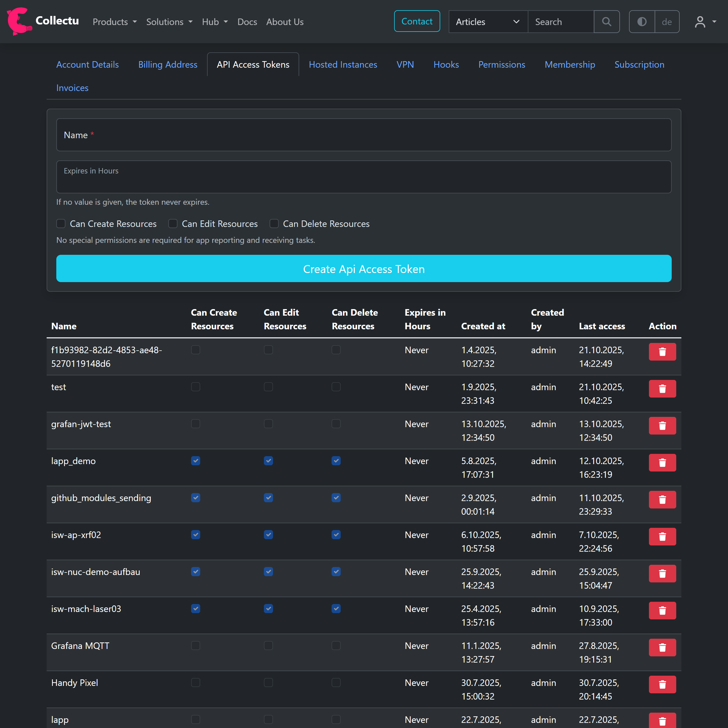
Task: Open the Permissions tab
Action: coord(502,65)
